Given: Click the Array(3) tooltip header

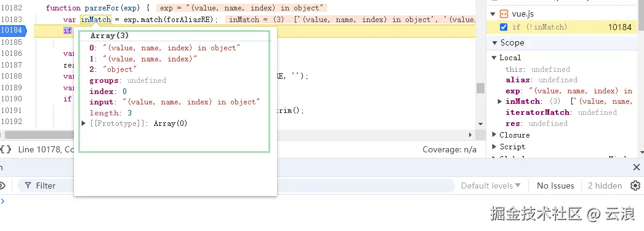Looking at the screenshot, I should [x=110, y=36].
